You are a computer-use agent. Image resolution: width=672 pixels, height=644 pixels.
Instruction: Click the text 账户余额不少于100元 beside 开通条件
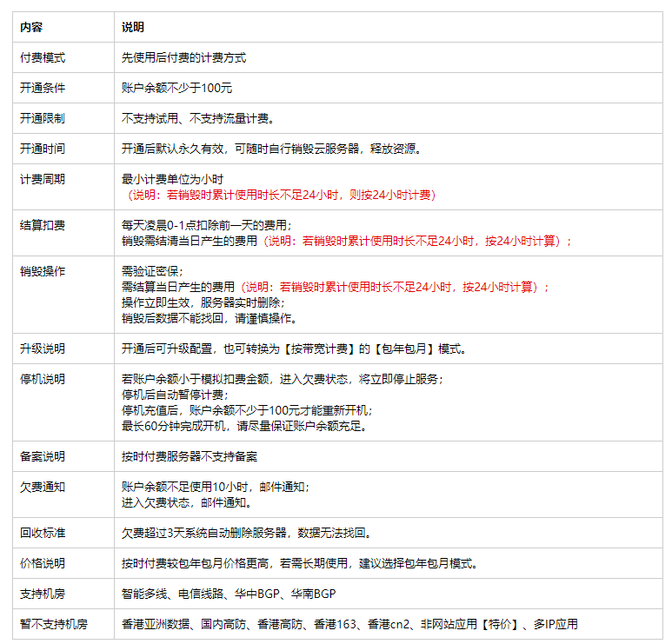(x=176, y=88)
